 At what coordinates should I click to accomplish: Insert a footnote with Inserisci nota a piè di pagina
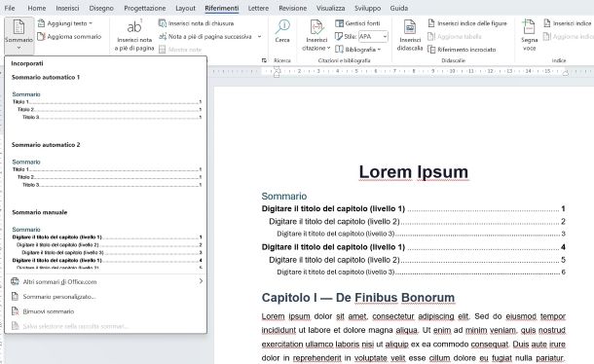pyautogui.click(x=134, y=35)
